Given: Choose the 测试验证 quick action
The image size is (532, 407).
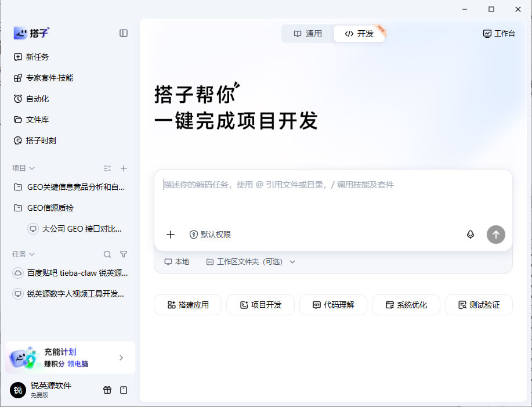Looking at the screenshot, I should click(x=479, y=305).
